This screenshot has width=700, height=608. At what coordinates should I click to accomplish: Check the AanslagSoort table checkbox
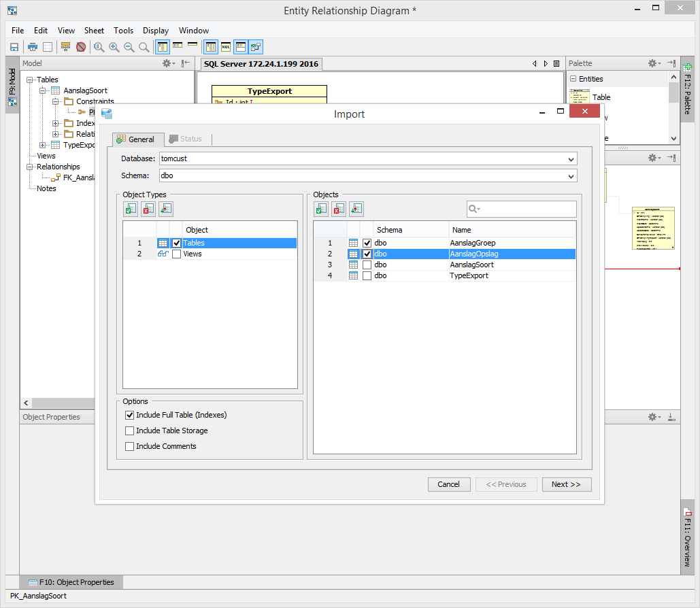(x=367, y=265)
